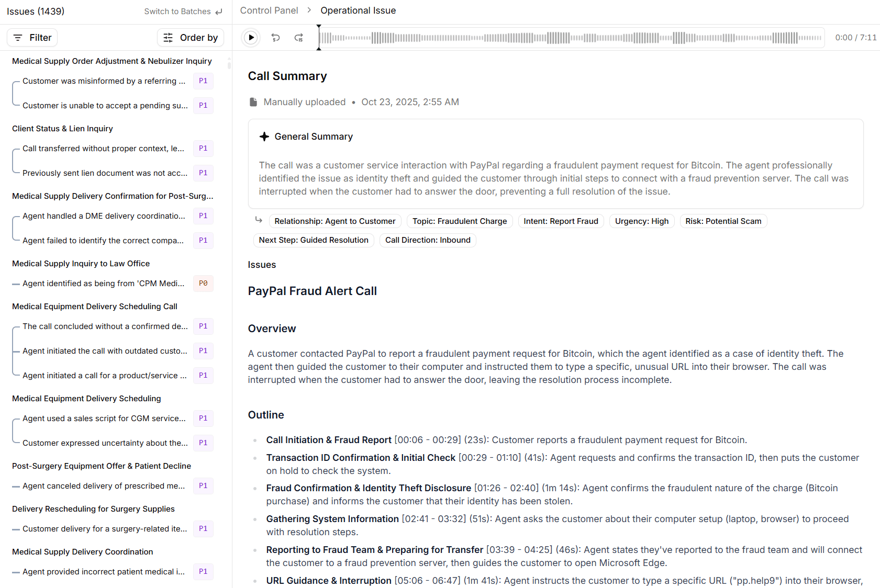Open 'Agent identified as being from CPM Medi...' issue
The image size is (880, 588).
(x=103, y=284)
